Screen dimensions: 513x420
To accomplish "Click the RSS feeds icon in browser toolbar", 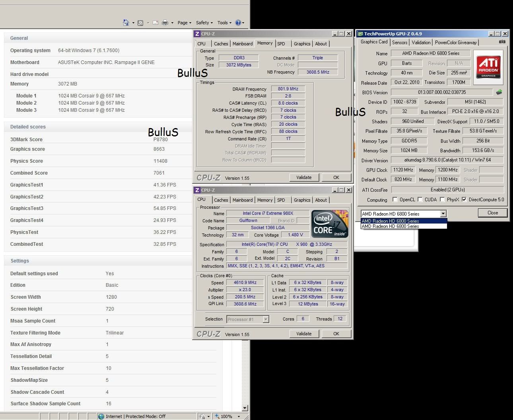I will coord(140,23).
